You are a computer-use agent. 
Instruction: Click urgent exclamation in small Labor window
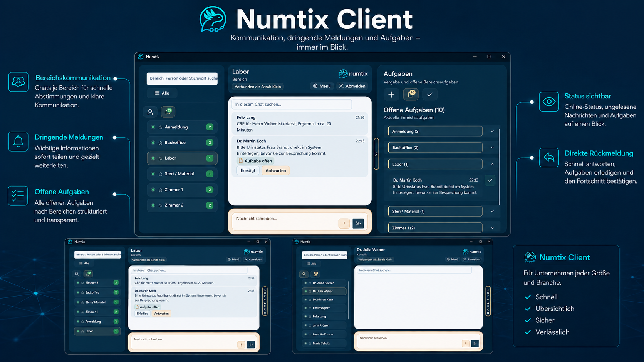[241, 344]
